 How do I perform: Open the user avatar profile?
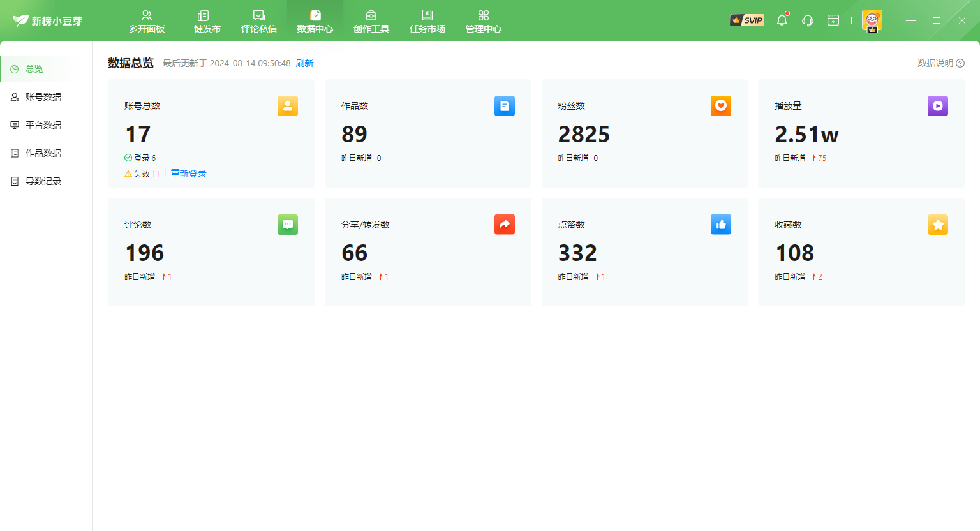click(x=872, y=20)
